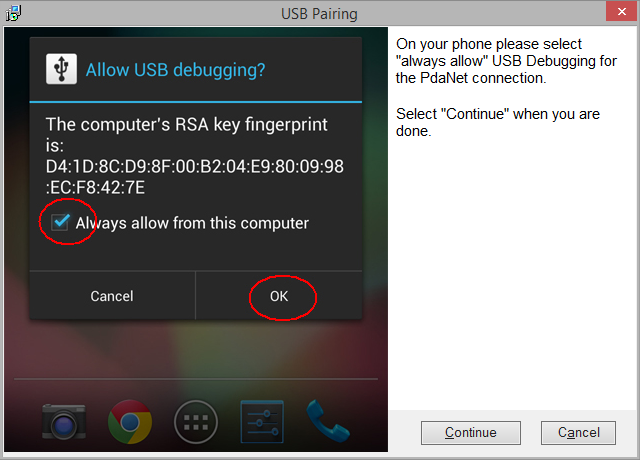The image size is (640, 460).
Task: Open the Camera app icon
Action: pos(64,422)
